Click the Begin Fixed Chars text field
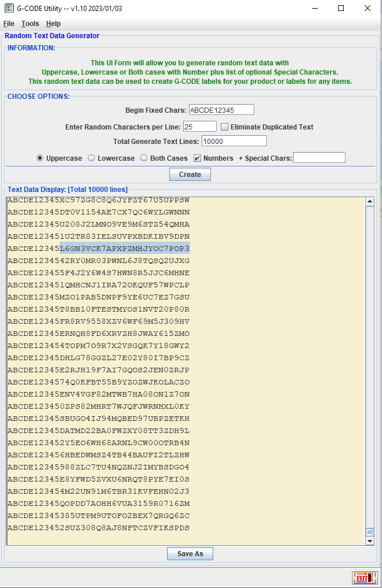Image resolution: width=382 pixels, height=588 pixels. pos(221,110)
